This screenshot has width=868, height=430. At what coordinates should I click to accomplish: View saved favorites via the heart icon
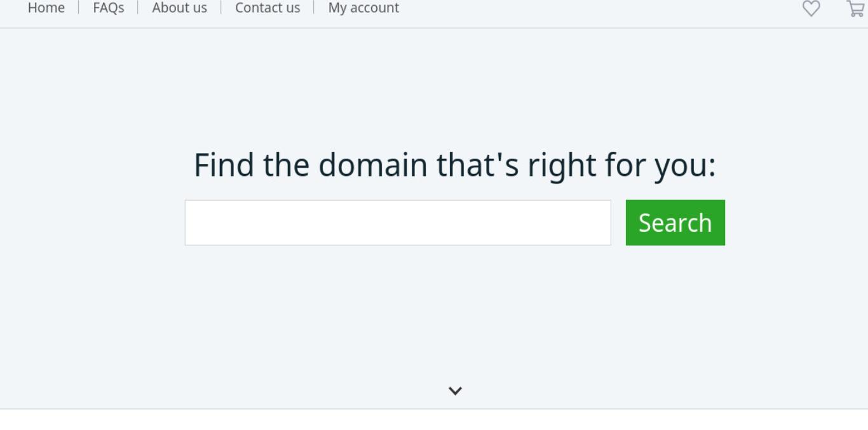(811, 8)
